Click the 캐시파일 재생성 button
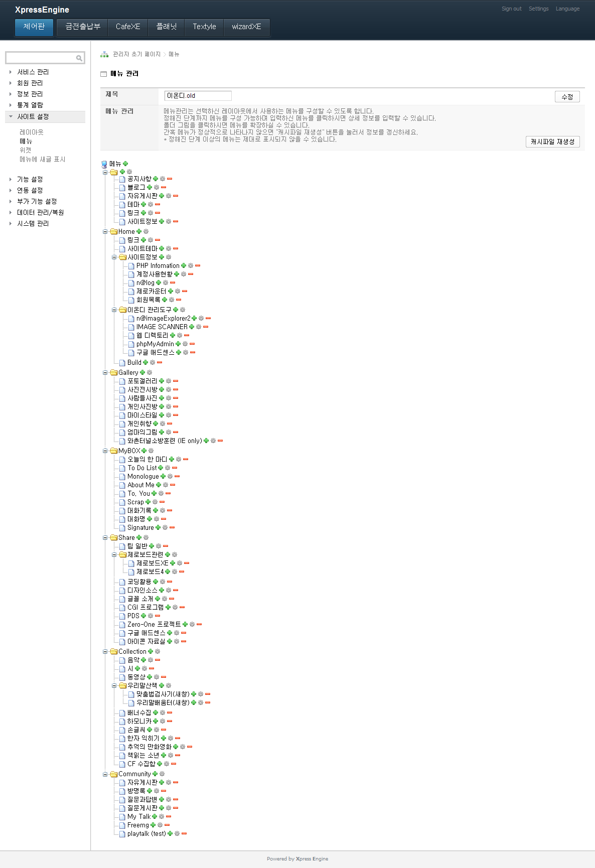 point(553,141)
